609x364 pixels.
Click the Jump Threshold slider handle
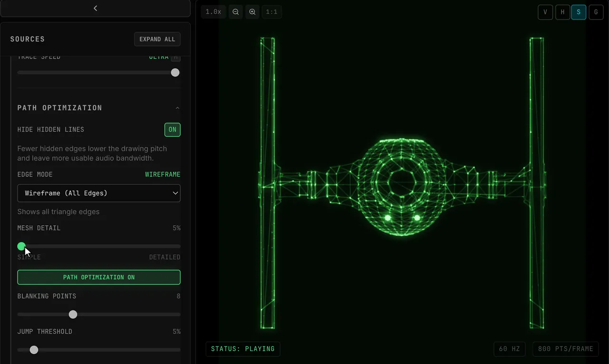click(34, 350)
